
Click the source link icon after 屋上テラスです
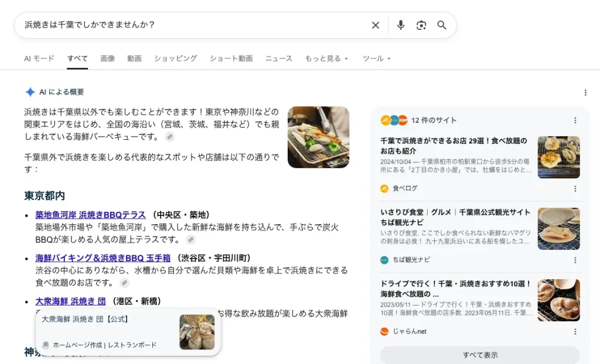[190, 239]
